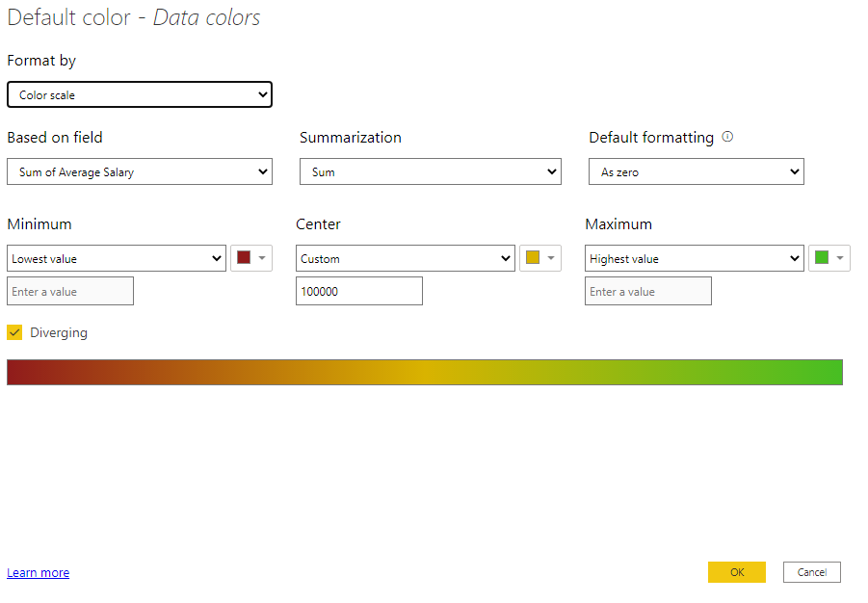Click the Default formatting info icon

click(727, 137)
